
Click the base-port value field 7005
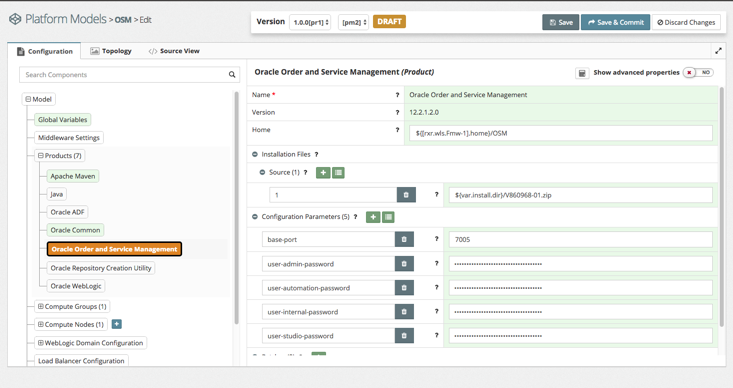click(x=581, y=239)
